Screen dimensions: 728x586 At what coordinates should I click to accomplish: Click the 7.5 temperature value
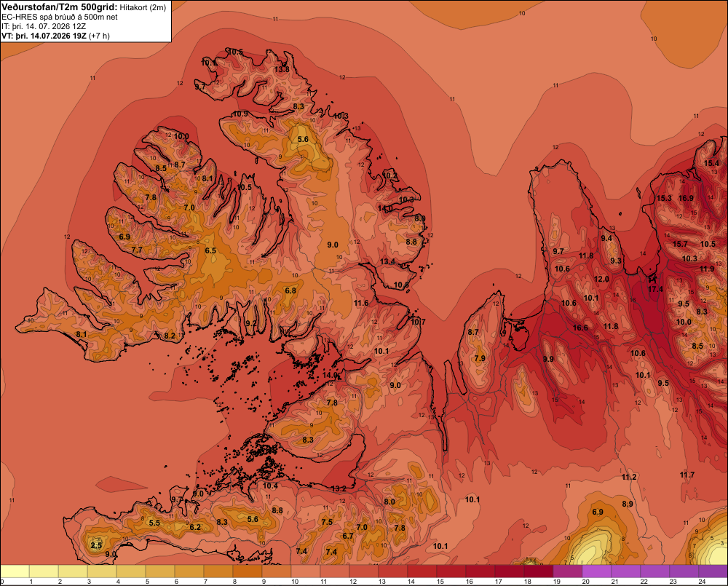(327, 522)
